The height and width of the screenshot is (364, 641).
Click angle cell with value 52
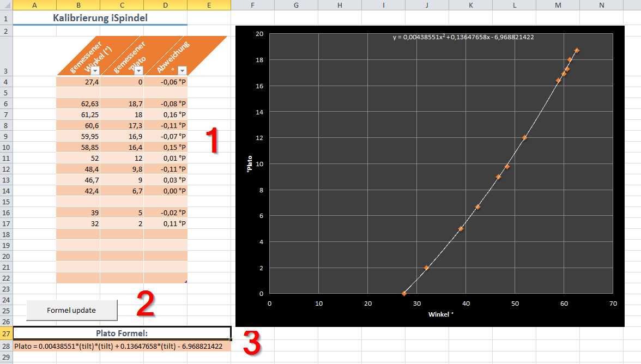pyautogui.click(x=78, y=158)
